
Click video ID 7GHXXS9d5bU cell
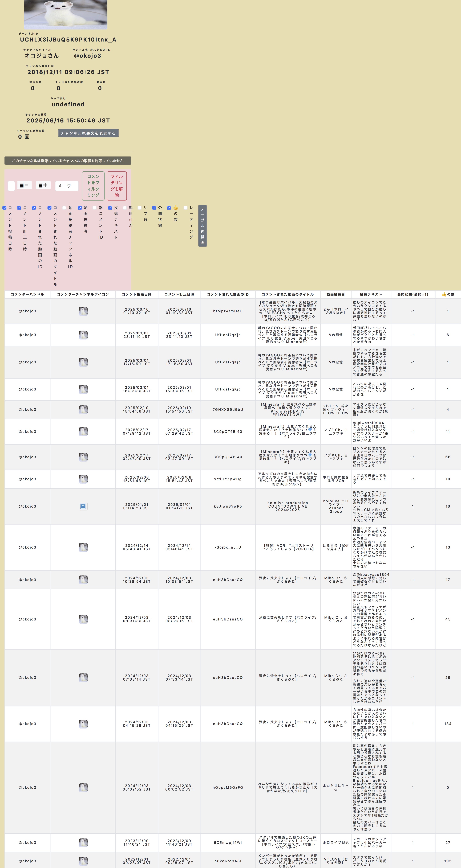pyautogui.click(x=228, y=410)
